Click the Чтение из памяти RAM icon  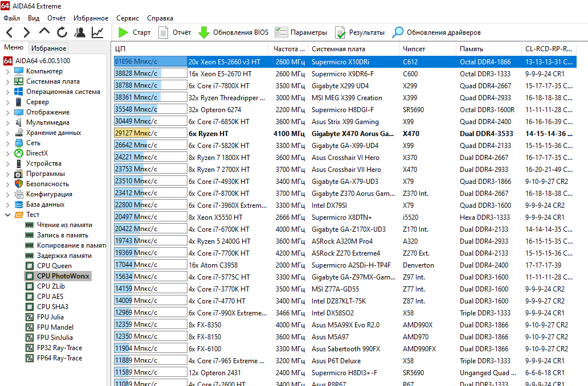29,225
